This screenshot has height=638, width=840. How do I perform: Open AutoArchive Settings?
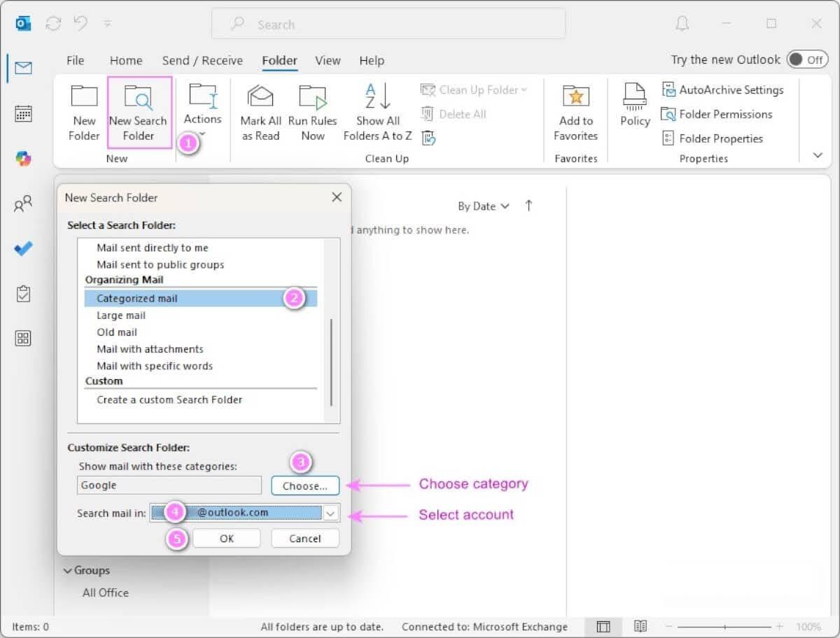coord(722,90)
